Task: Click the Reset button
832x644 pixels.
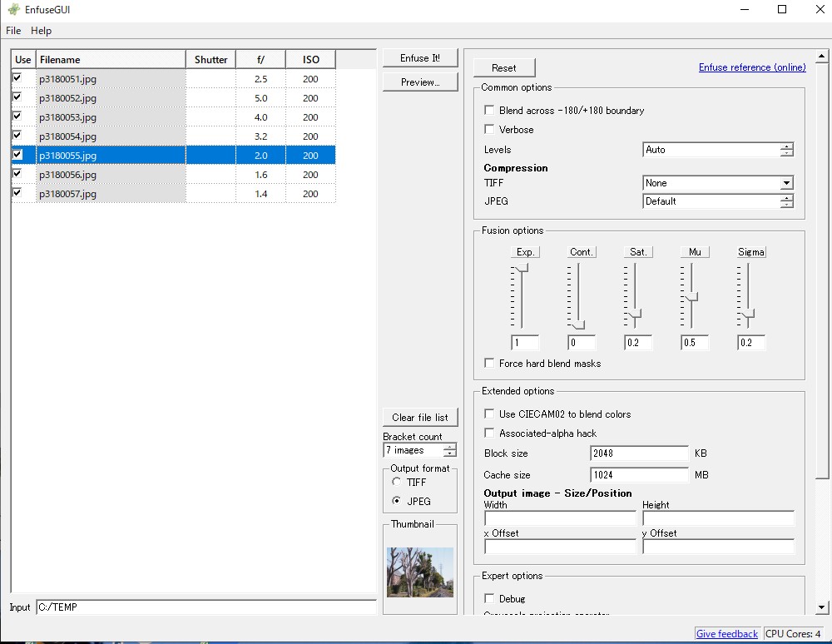Action: (x=504, y=68)
